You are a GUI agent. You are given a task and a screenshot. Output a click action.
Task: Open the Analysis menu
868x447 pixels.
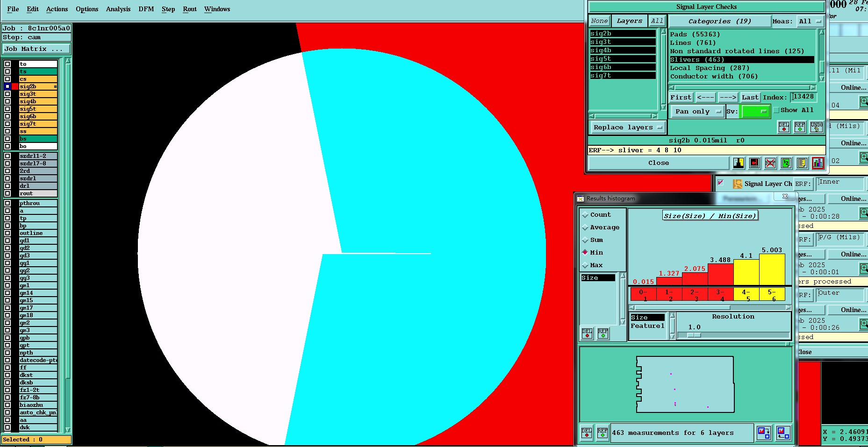coord(118,9)
